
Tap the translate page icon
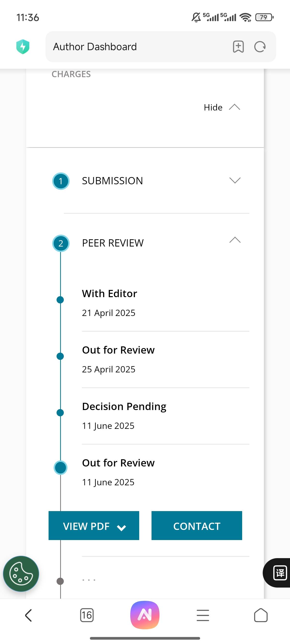pyautogui.click(x=280, y=573)
